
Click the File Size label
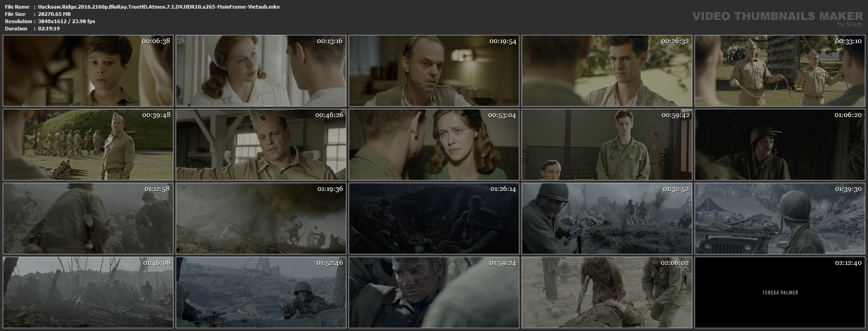(15, 14)
